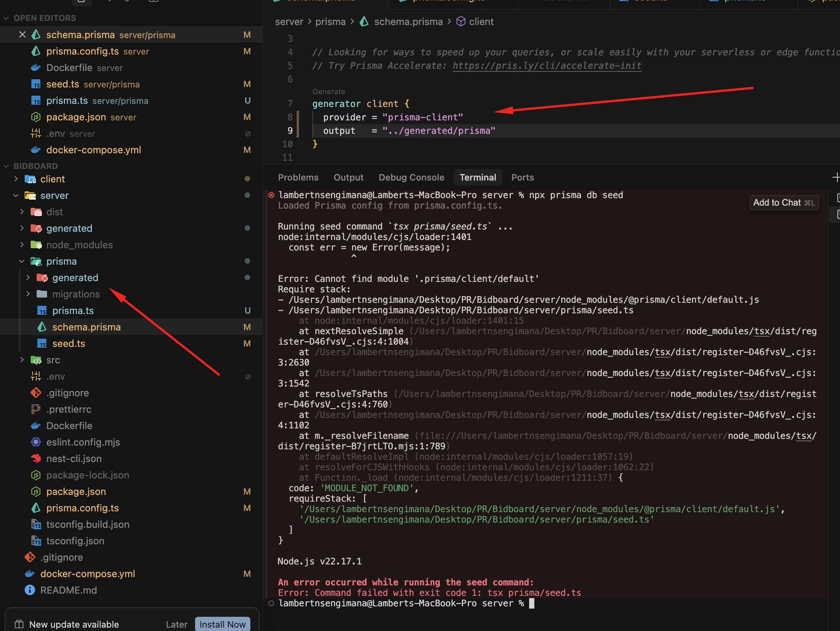Click Install Now update button

223,624
